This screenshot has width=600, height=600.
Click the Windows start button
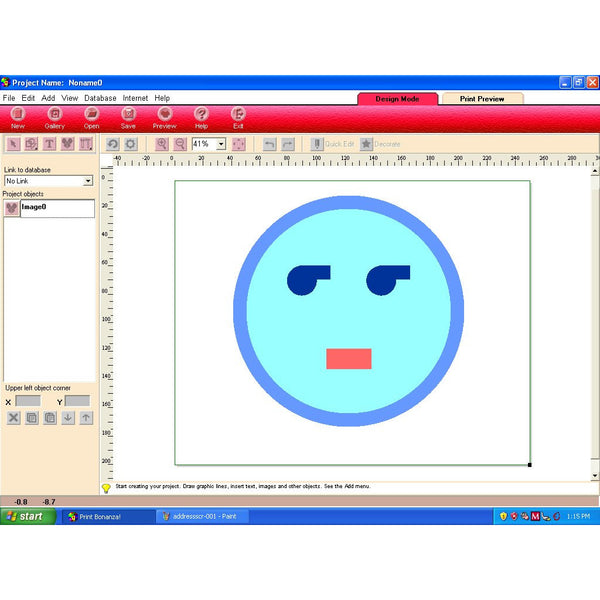(x=25, y=516)
